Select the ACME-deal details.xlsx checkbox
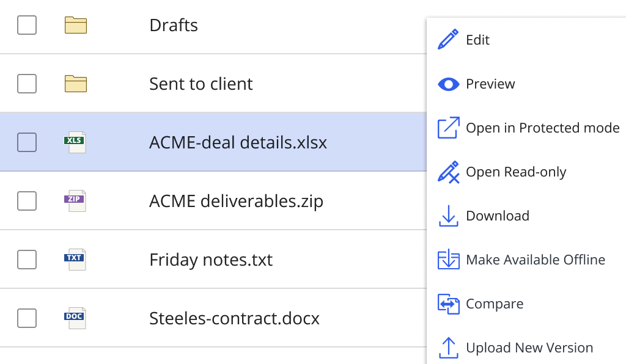 coord(27,142)
